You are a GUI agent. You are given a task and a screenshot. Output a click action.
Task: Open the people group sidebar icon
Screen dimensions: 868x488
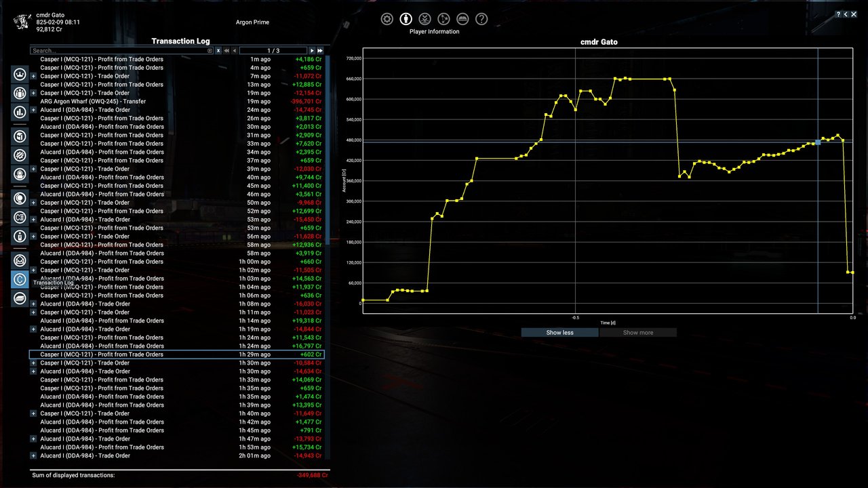20,93
